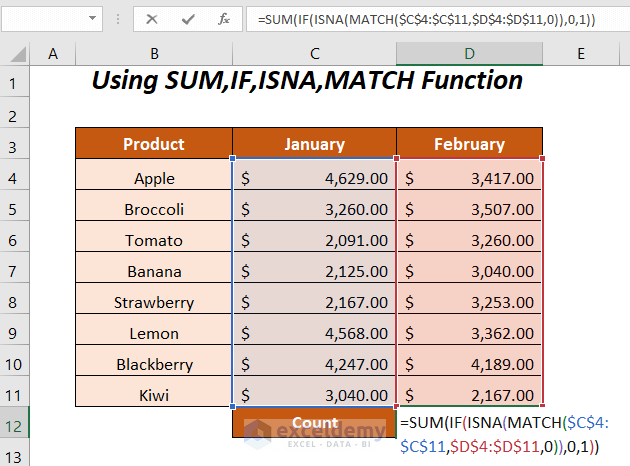Select row 12 header
Viewport: 630px width, 466px height.
[x=16, y=423]
